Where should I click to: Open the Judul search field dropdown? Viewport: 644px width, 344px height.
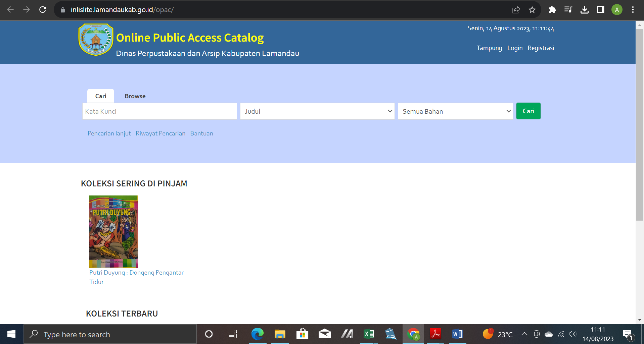[x=317, y=111]
